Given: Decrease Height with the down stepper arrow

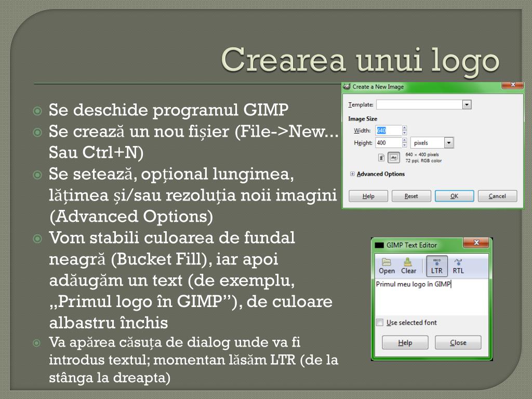Looking at the screenshot, I should point(404,145).
